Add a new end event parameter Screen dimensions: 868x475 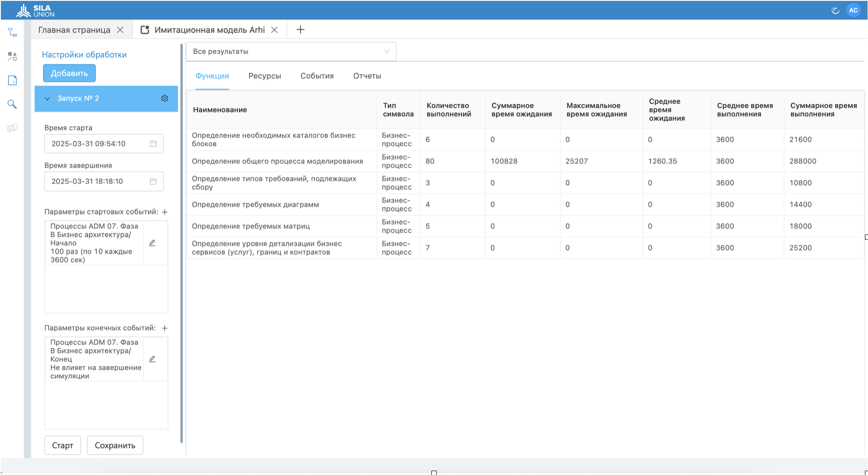[x=165, y=328]
